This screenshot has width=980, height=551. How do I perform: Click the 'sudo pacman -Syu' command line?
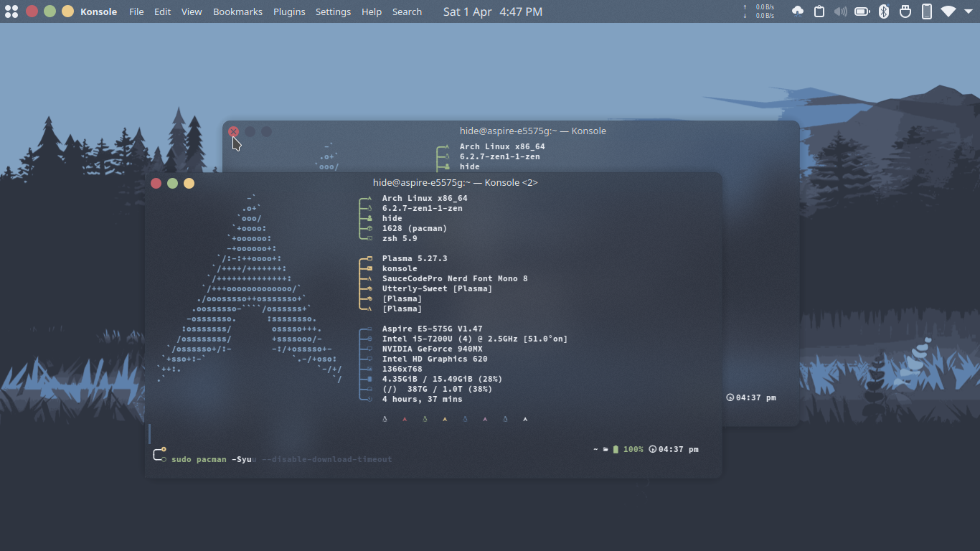click(x=212, y=459)
